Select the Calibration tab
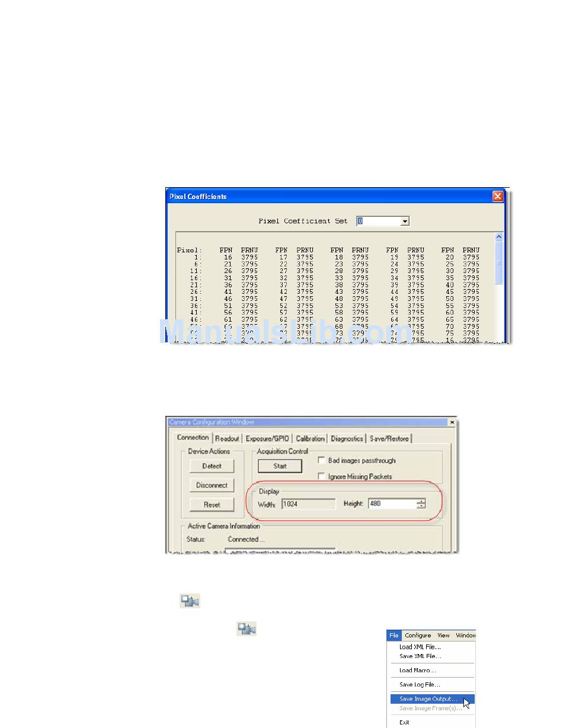 pyautogui.click(x=311, y=438)
